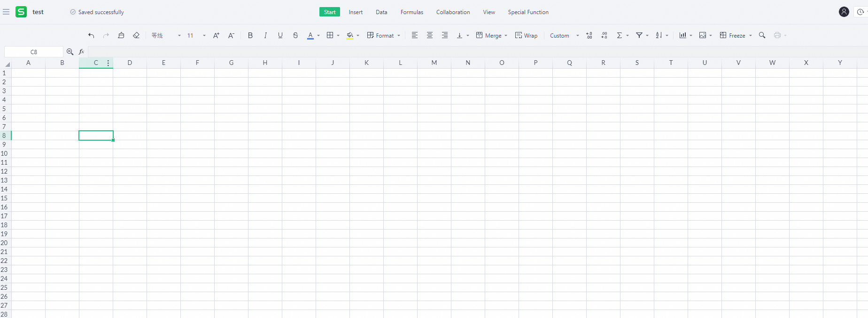This screenshot has width=868, height=318.
Task: Open the Format menu button
Action: pos(384,35)
